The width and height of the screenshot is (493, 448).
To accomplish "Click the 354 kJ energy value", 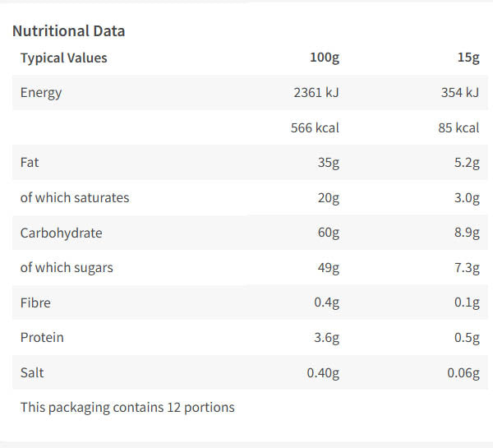I will [460, 93].
